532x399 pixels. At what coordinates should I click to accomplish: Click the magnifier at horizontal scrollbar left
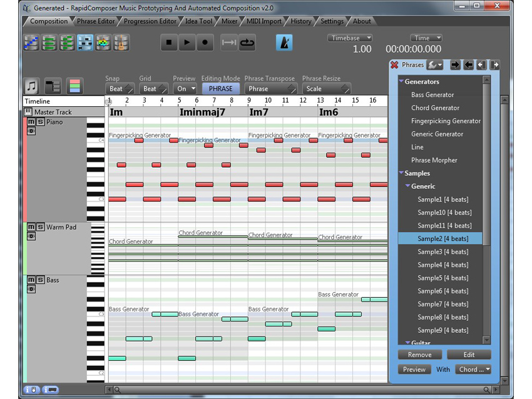coord(118,390)
